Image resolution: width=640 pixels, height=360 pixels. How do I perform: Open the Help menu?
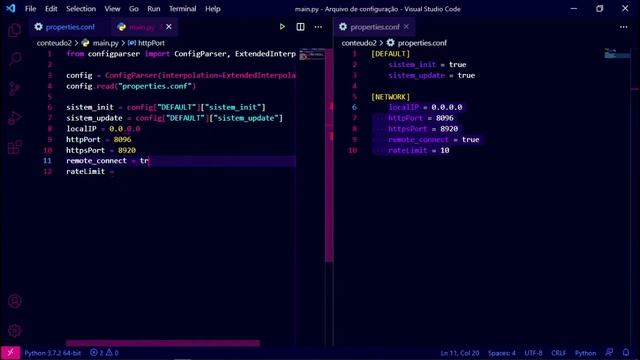[x=213, y=9]
